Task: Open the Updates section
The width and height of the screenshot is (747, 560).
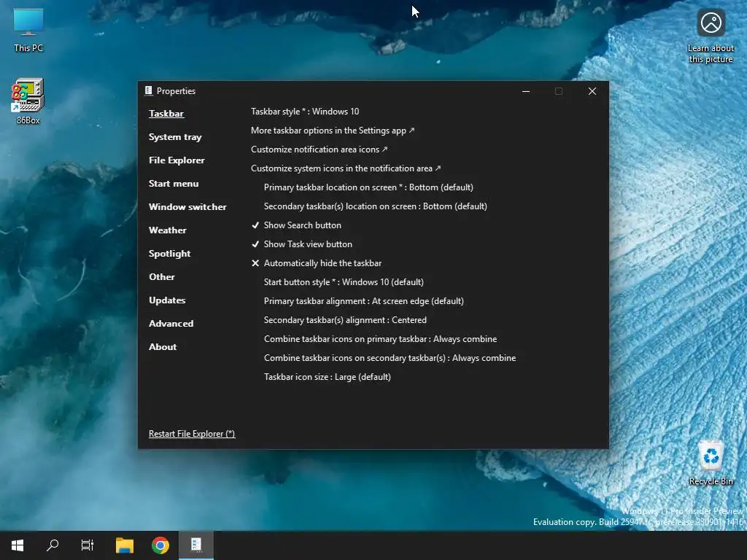Action: (x=167, y=300)
